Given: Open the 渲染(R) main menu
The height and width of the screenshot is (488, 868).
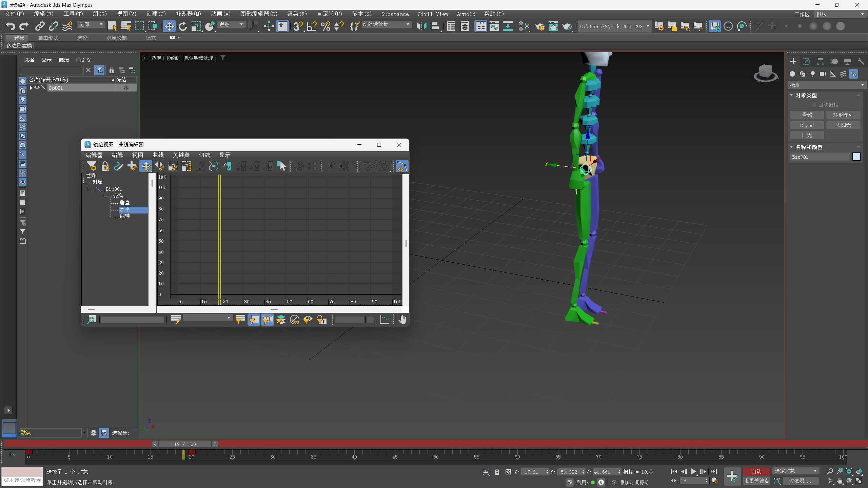Looking at the screenshot, I should click(297, 14).
